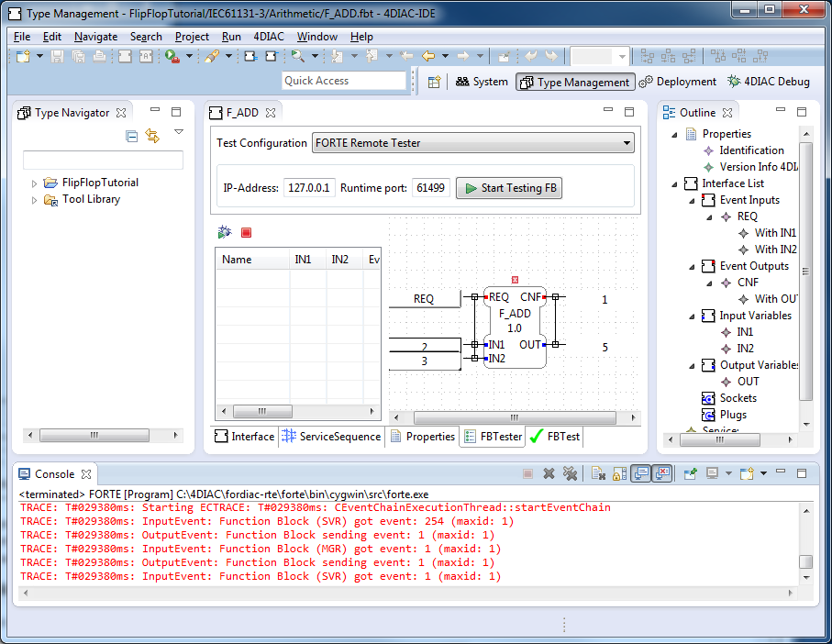Collapse the Properties node in Outline
The height and width of the screenshot is (644, 832).
674,135
